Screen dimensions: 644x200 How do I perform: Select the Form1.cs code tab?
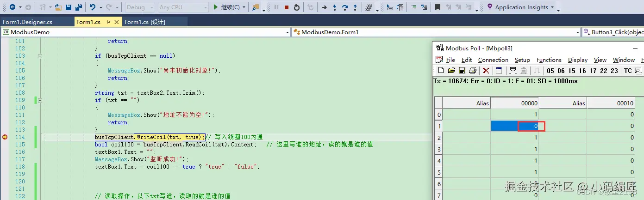tap(88, 22)
